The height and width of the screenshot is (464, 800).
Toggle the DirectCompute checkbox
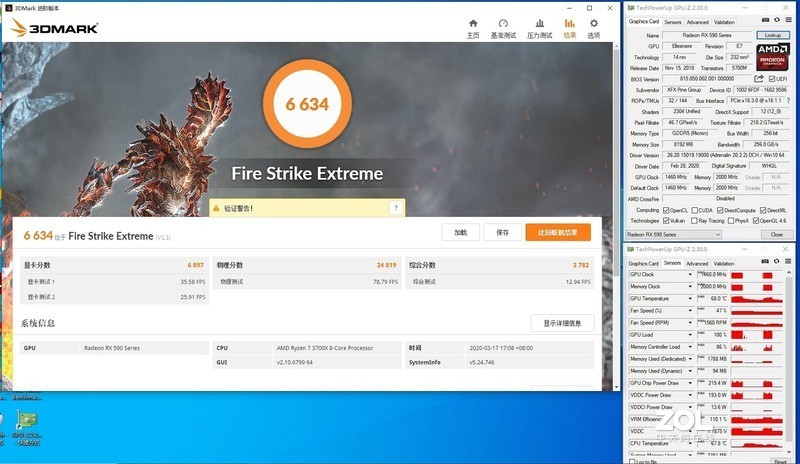720,210
